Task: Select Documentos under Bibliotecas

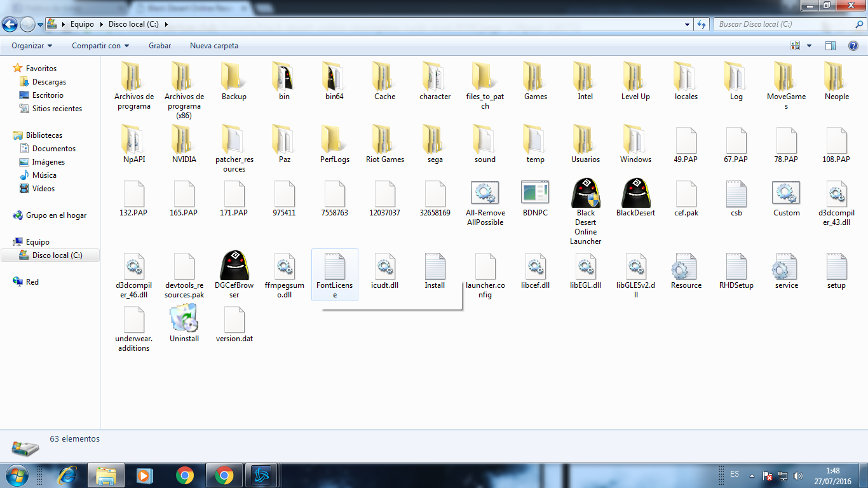Action: pos(54,149)
